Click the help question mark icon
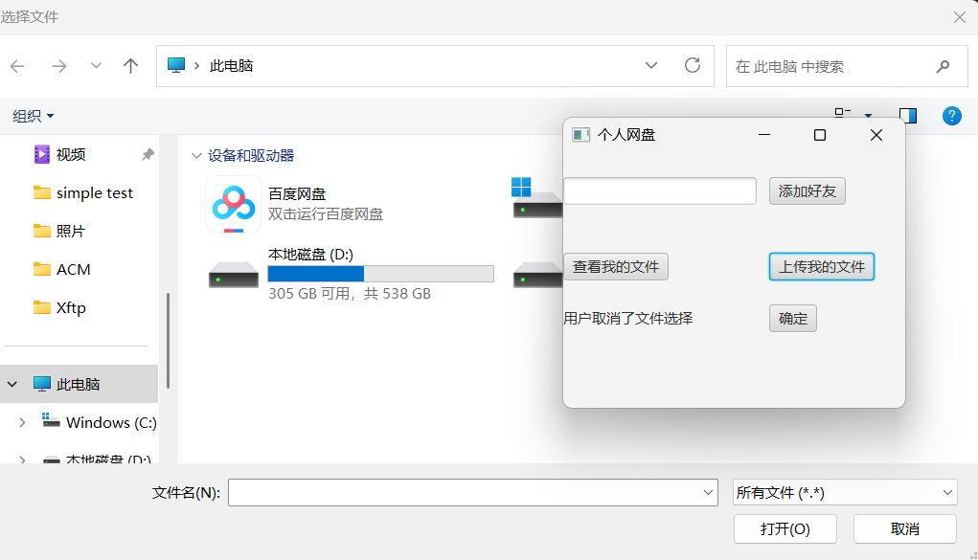978x560 pixels. pos(951,116)
